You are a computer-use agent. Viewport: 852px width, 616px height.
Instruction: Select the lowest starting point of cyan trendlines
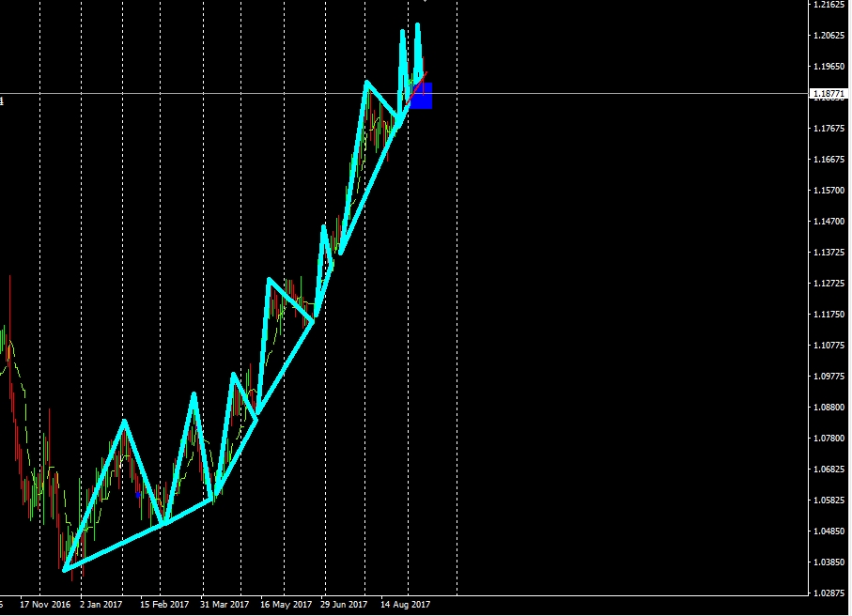pos(64,570)
